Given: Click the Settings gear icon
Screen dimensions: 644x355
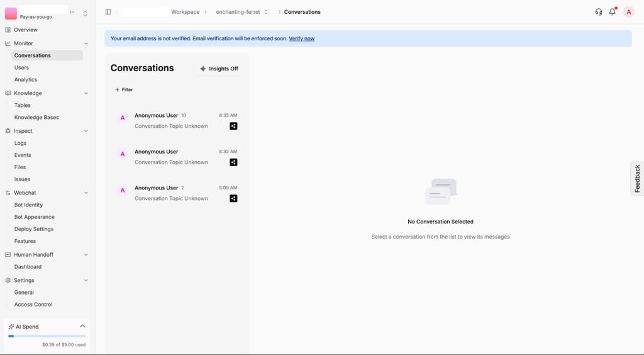Looking at the screenshot, I should (8, 280).
